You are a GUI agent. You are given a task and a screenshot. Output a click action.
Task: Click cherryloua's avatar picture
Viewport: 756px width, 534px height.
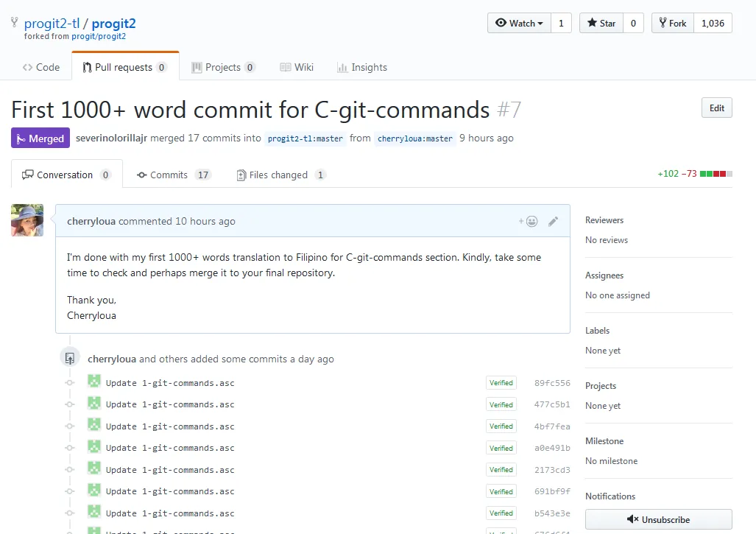(x=27, y=220)
